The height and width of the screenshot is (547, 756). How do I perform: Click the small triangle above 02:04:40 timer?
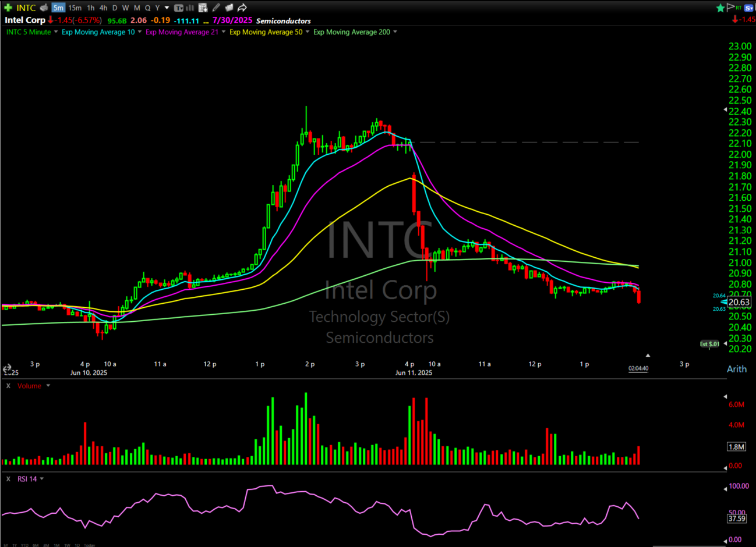click(x=648, y=355)
